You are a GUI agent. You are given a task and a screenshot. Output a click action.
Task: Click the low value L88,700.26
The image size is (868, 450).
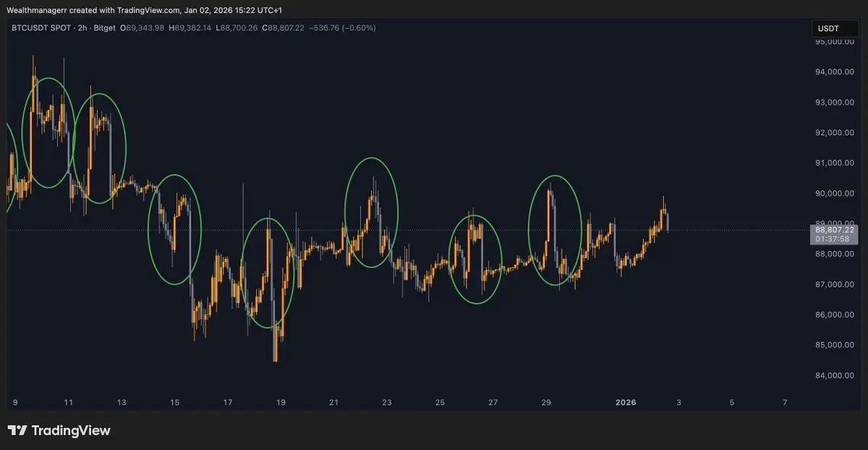[237, 27]
